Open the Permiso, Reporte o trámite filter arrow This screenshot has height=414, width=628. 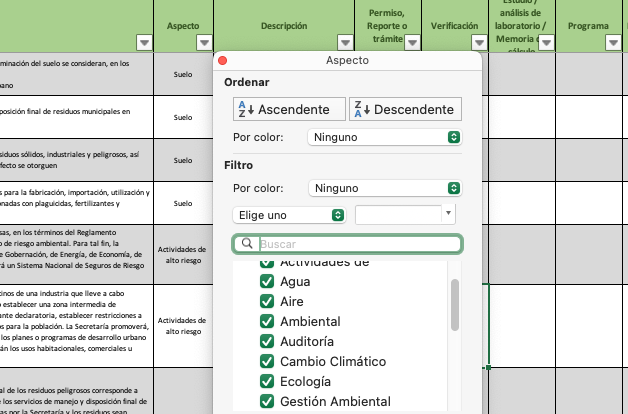tap(404, 42)
